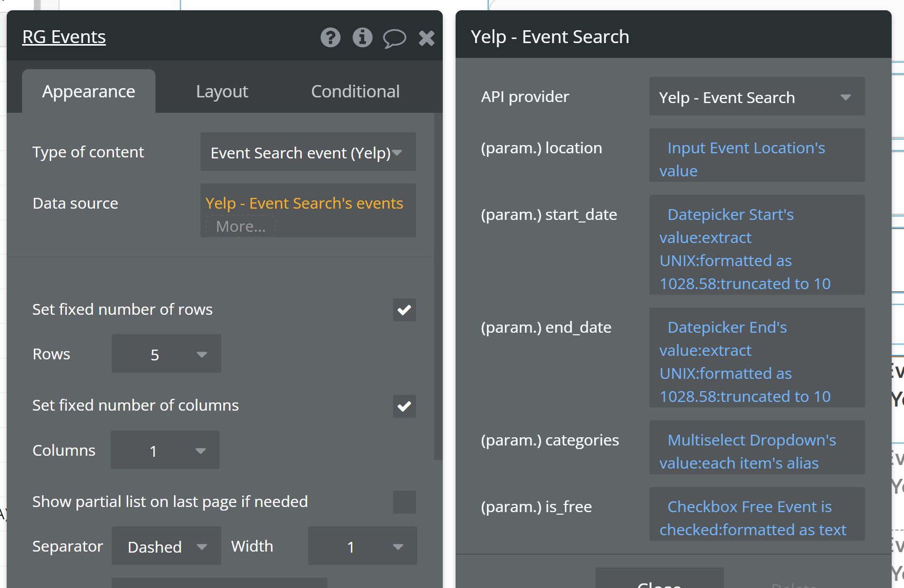Click the help question mark icon

[330, 37]
